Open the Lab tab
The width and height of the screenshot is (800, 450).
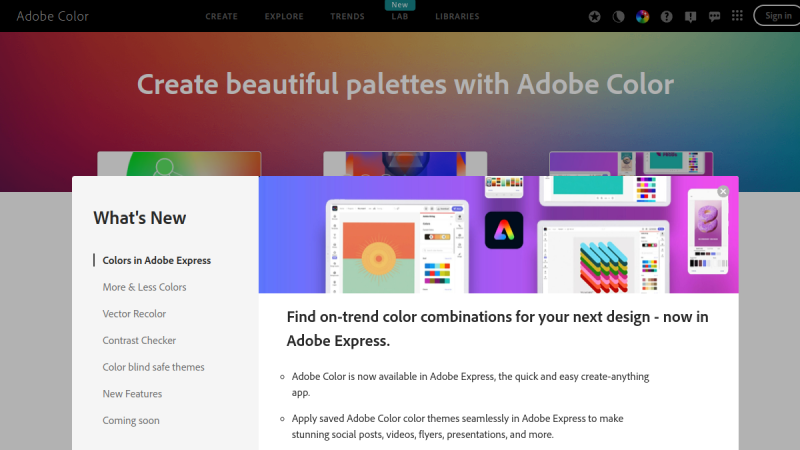(400, 17)
